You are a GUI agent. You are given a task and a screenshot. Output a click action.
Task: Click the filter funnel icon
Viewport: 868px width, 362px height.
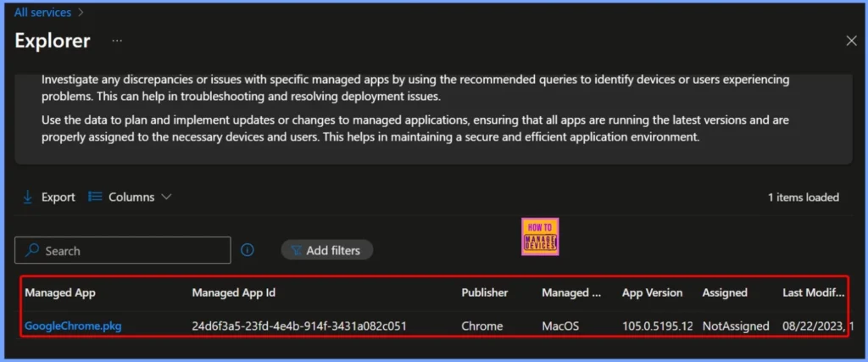pos(296,251)
